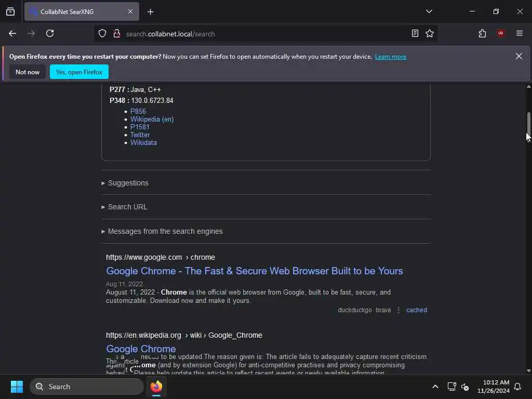
Task: Open the P856 link
Action: [x=138, y=111]
